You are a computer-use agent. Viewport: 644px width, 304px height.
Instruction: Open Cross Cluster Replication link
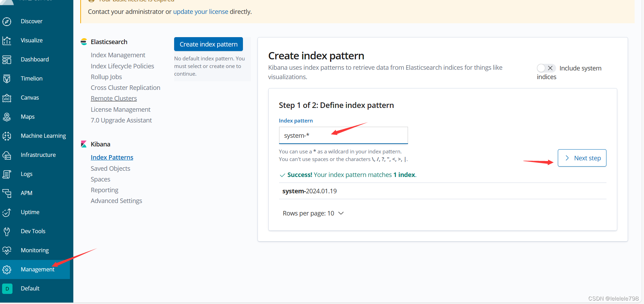tap(125, 87)
